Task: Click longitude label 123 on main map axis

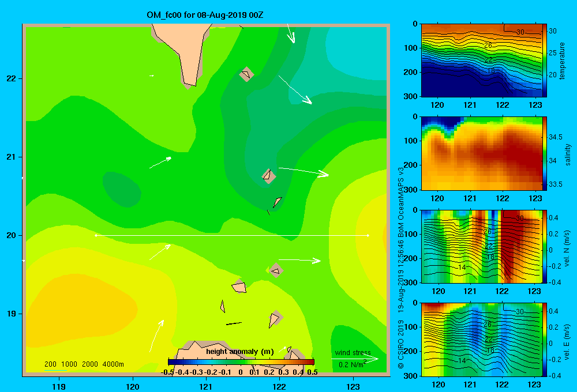Action: [x=353, y=386]
